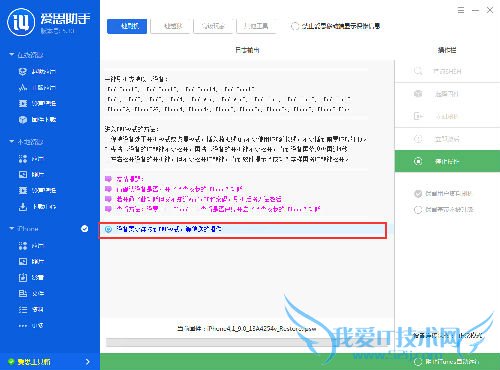Viewport: 500px width, 370px height.
Task: Select the four-dot apps icon under local resources
Action: click(23, 159)
